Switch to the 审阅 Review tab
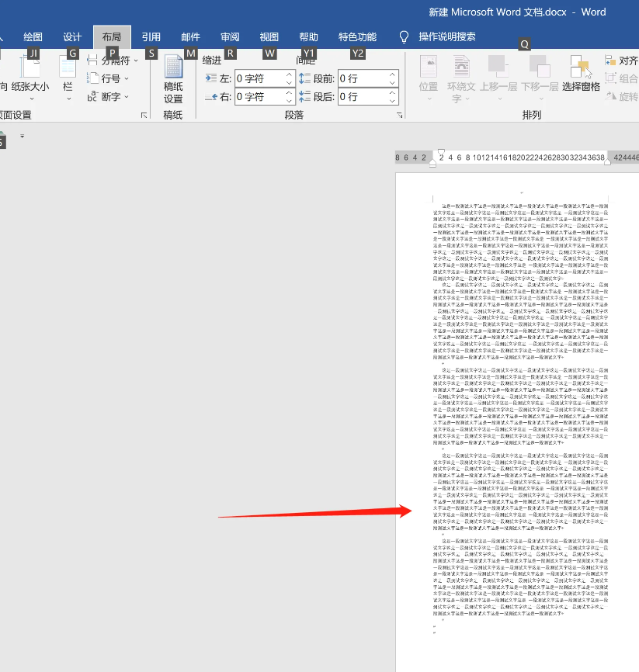639x672 pixels. [230, 36]
